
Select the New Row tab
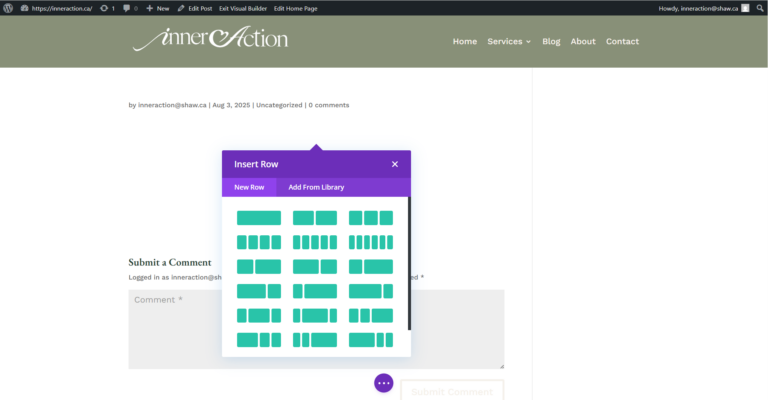click(x=249, y=187)
